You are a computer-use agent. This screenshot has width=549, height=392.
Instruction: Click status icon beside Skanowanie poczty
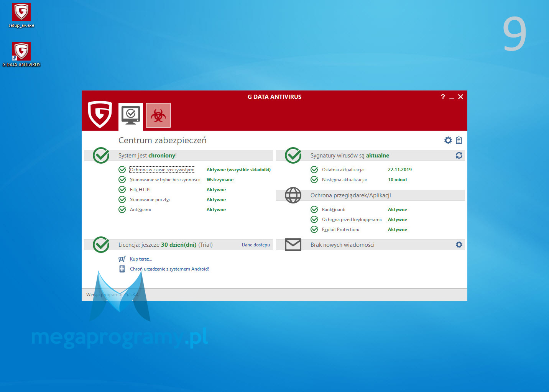[122, 200]
